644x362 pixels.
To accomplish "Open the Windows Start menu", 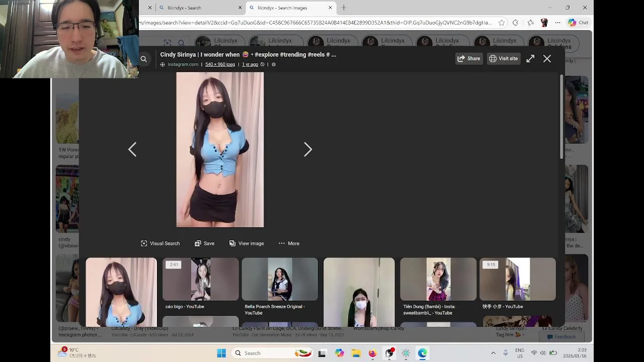I will point(221,353).
